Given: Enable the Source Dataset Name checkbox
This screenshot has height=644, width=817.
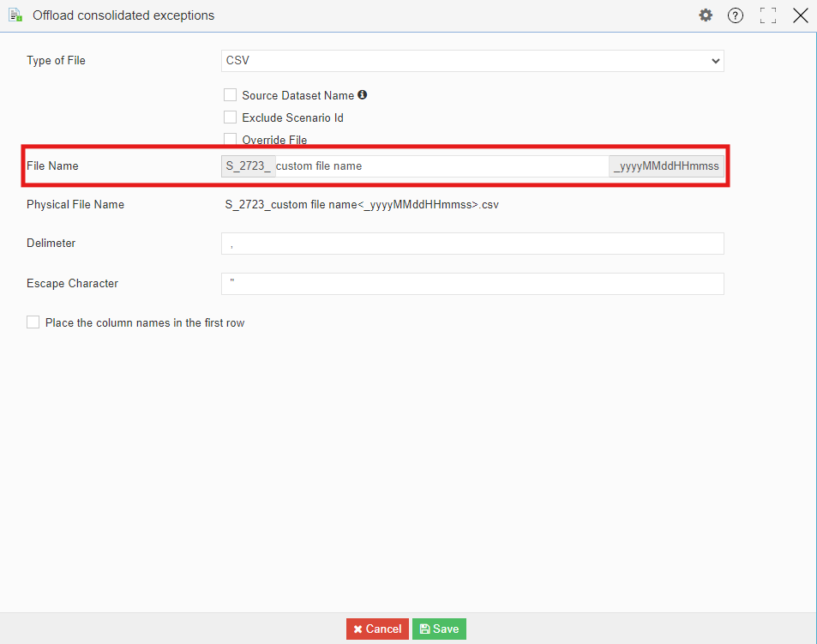Looking at the screenshot, I should (230, 95).
